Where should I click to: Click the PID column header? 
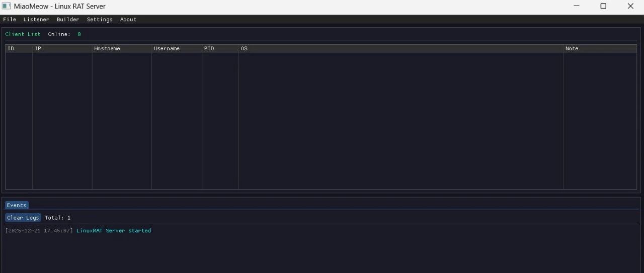220,49
